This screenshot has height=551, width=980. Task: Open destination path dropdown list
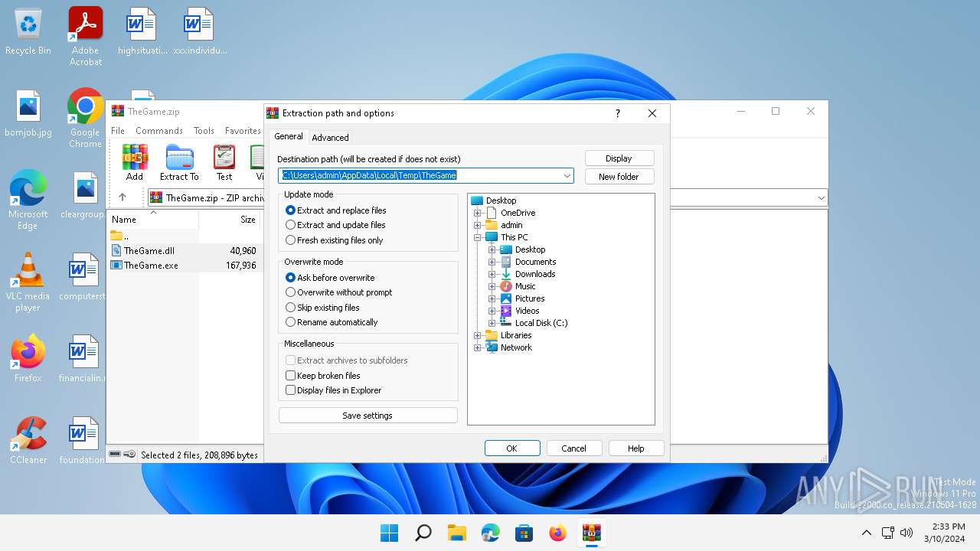pyautogui.click(x=567, y=175)
